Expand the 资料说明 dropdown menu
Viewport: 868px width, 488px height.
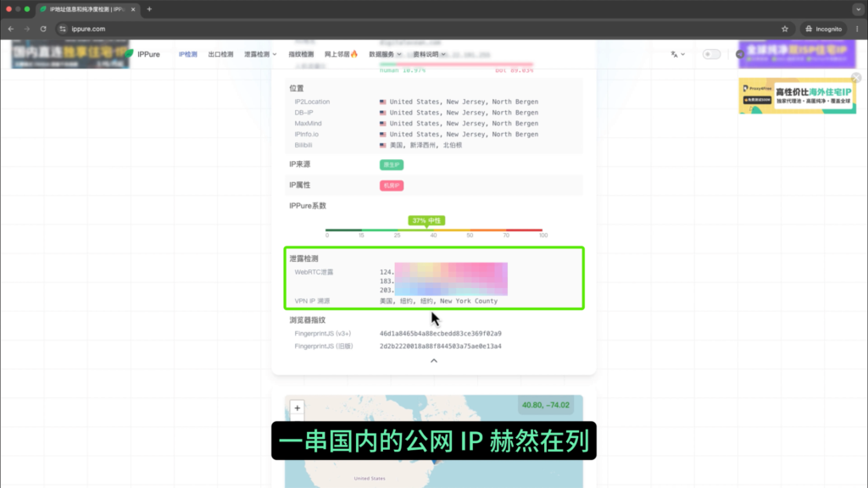tap(430, 54)
